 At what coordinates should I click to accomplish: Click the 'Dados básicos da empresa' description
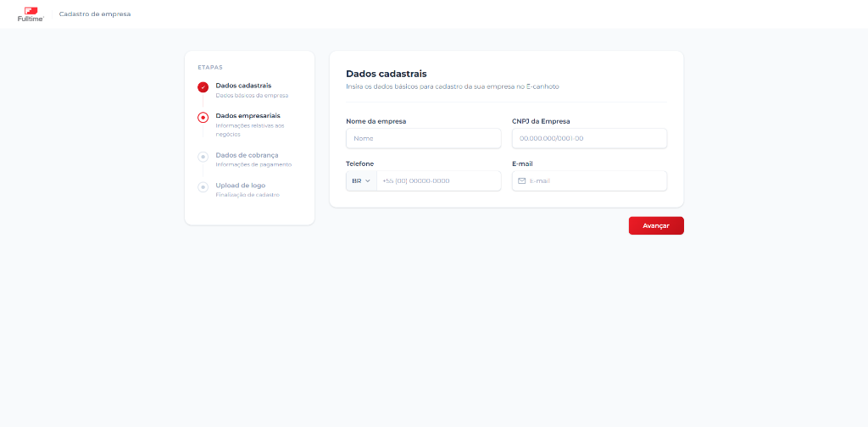pyautogui.click(x=252, y=95)
